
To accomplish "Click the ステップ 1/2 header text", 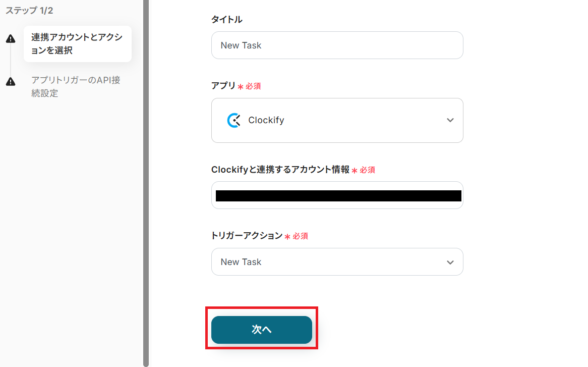I will (29, 11).
